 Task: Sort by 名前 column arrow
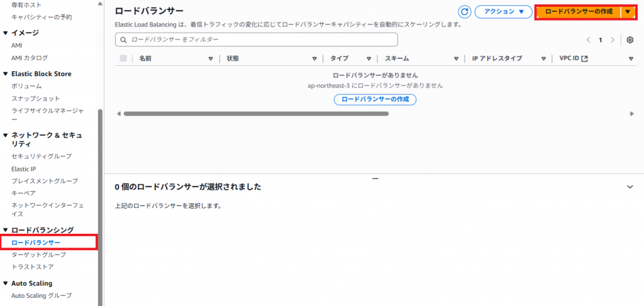pos(211,58)
